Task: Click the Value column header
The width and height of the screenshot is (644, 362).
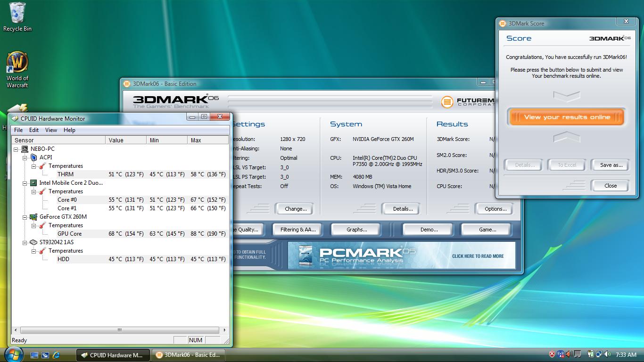Action: point(126,140)
